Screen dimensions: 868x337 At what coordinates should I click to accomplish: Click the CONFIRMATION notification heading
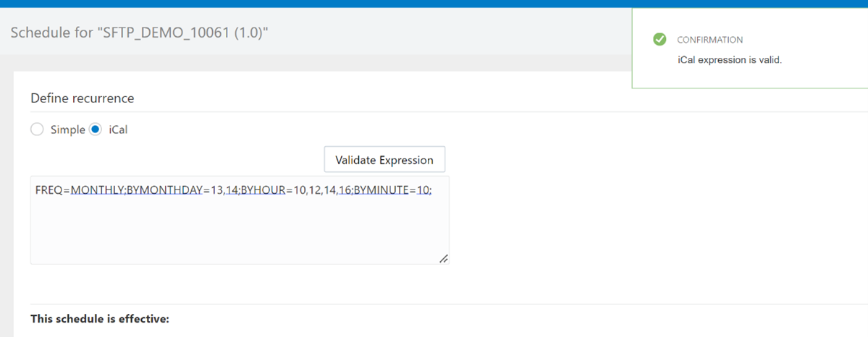click(x=709, y=40)
